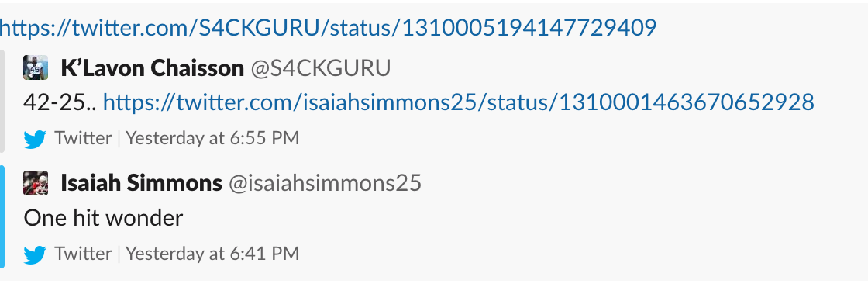The width and height of the screenshot is (868, 287).
Task: Open the Yesterday at 6:41 PM timestamp
Action: [212, 254]
